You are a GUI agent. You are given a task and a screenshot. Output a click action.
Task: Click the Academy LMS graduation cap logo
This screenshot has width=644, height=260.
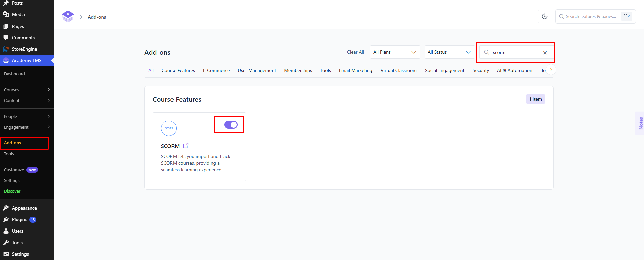pos(68,16)
